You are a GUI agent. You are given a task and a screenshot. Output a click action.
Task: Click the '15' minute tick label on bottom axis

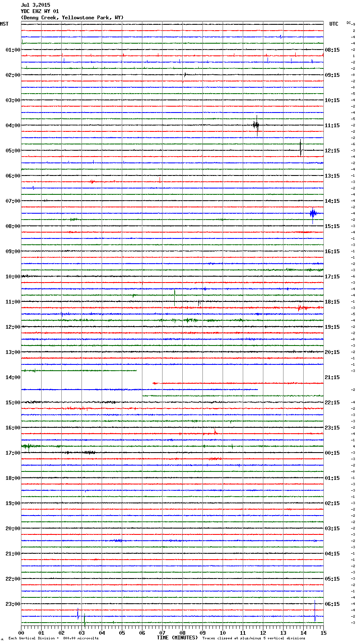coord(323,633)
